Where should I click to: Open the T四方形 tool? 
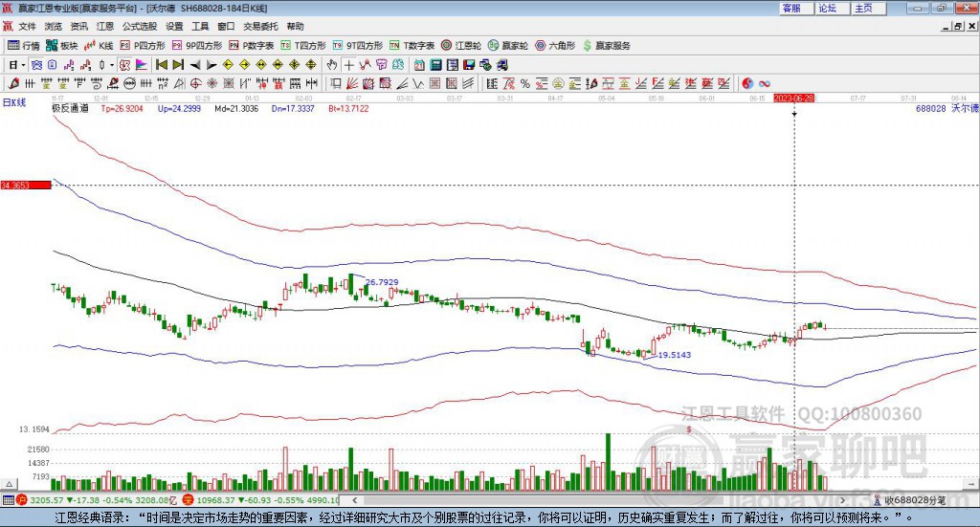pos(303,46)
